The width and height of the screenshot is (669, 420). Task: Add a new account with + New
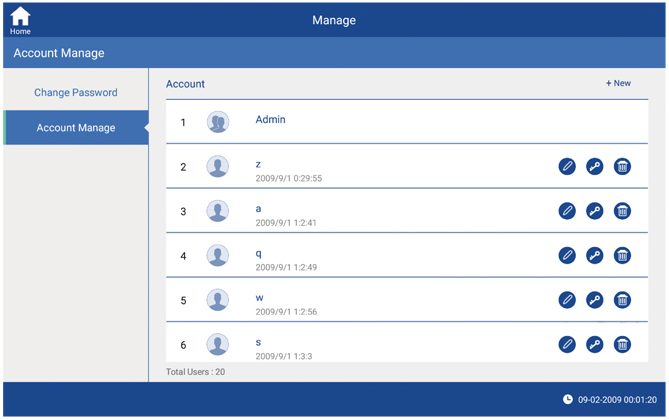618,83
